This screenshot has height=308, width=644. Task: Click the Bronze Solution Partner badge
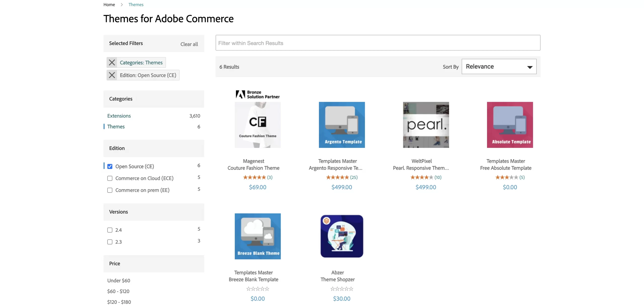(x=257, y=94)
